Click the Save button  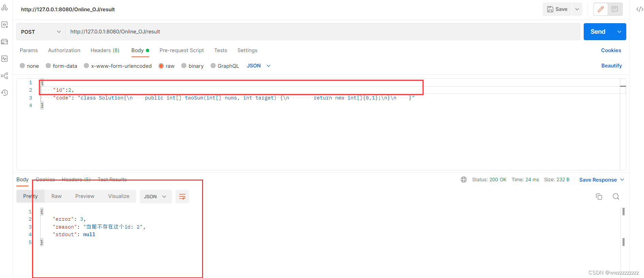(557, 9)
